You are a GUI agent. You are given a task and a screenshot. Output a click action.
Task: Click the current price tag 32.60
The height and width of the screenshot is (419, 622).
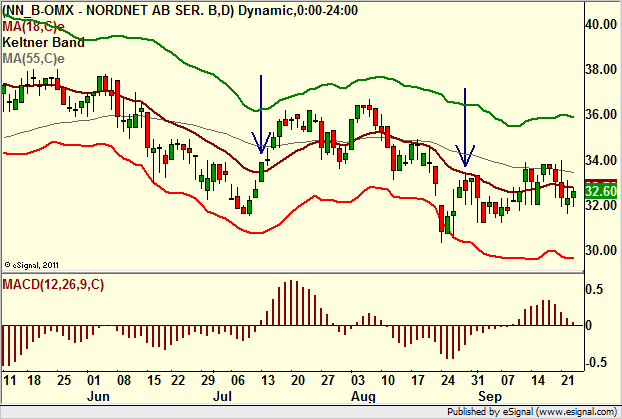(601, 191)
